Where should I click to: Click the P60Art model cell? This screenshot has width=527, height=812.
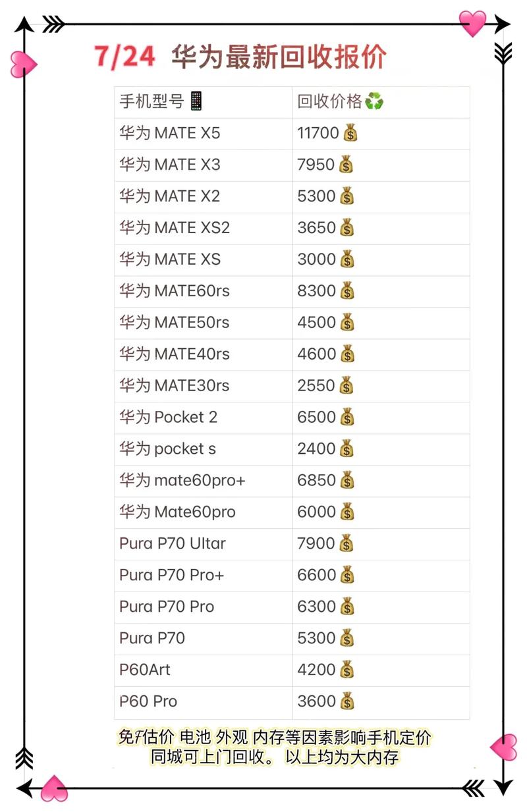pos(145,670)
